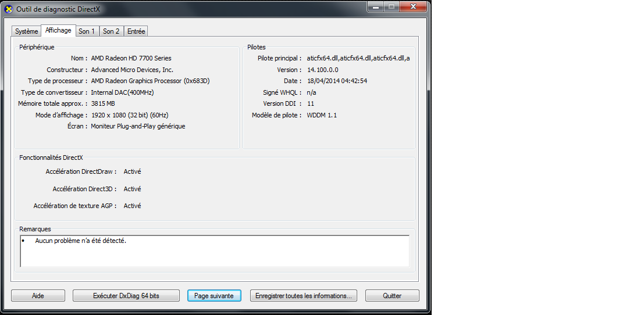Show the Entrée tab
Screen dimensions: 644x315
pos(136,31)
